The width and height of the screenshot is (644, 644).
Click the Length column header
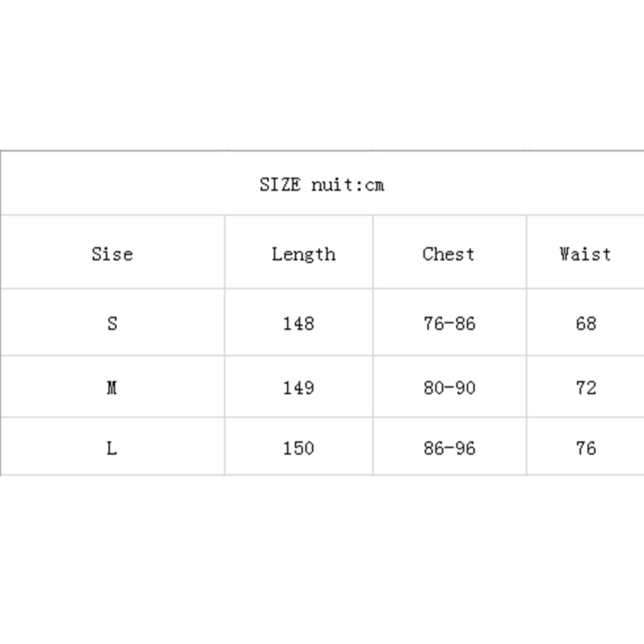pyautogui.click(x=303, y=254)
